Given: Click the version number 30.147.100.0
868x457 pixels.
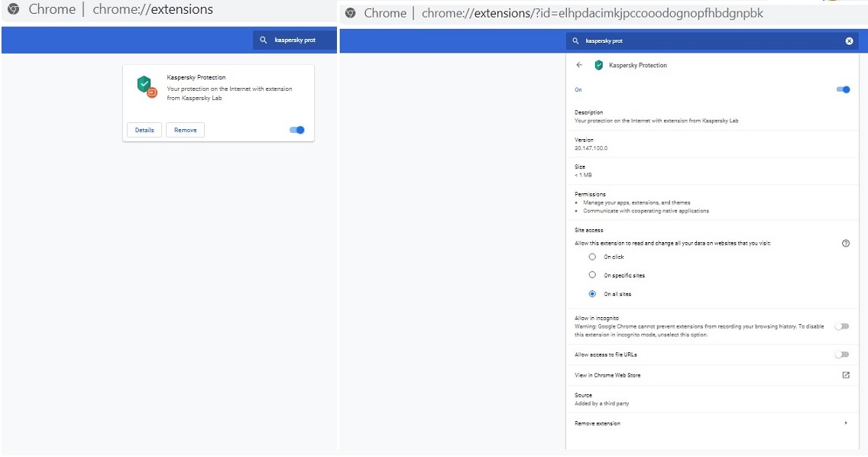Looking at the screenshot, I should click(591, 148).
